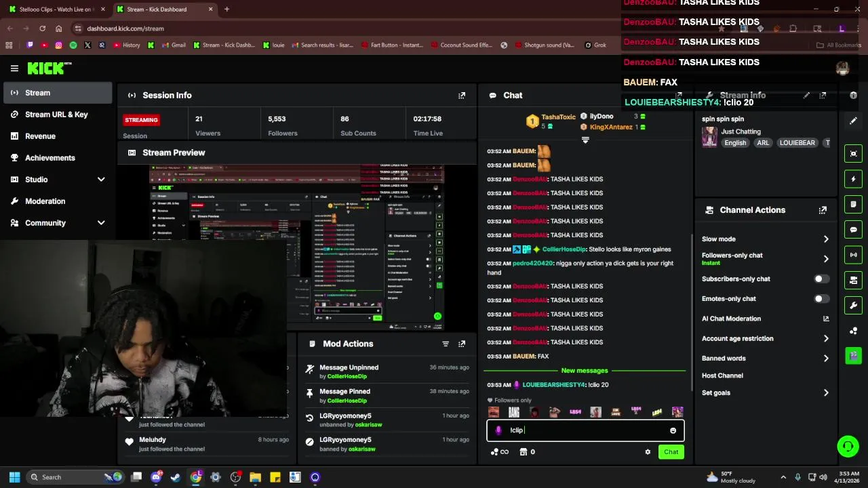Reload the page in browser toolbar
The image size is (868, 488).
(42, 28)
